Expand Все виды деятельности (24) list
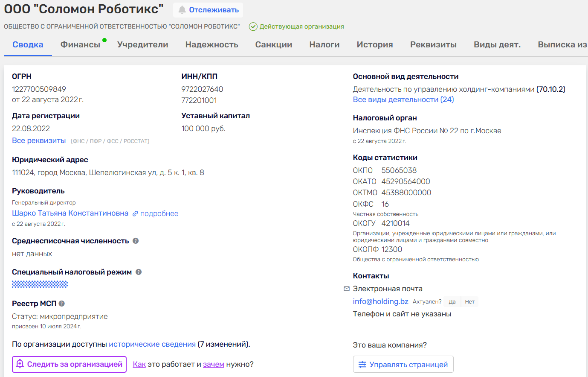 tap(403, 99)
